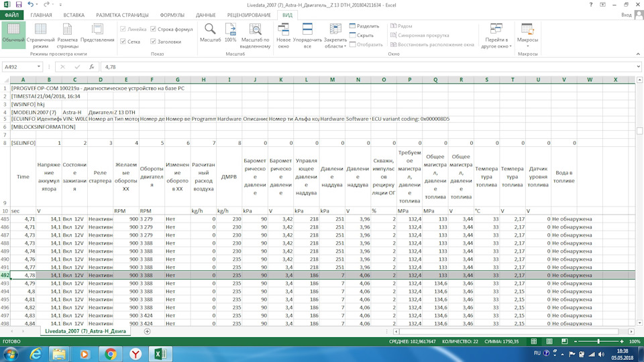Image resolution: width=644 pixels, height=362 pixels.
Task: Toggle the Заголовки headings checkbox
Action: [x=153, y=42]
